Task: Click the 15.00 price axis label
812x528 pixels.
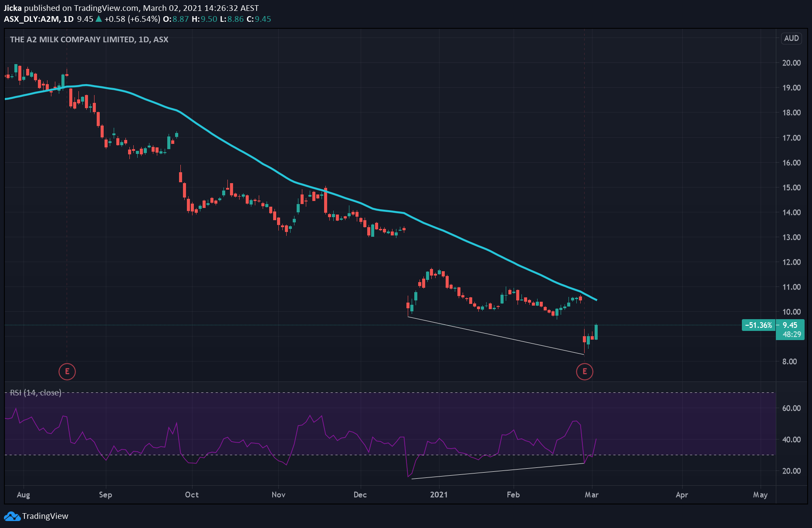Action: [792, 187]
